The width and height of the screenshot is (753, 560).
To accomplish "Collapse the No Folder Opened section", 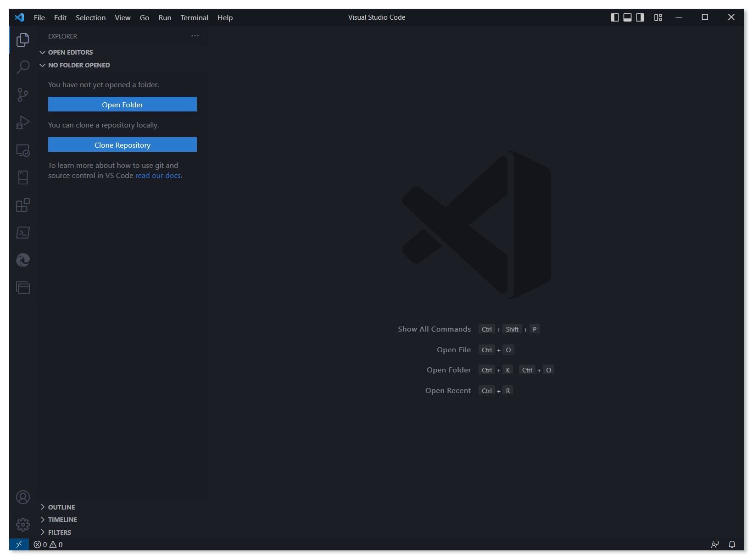I will [x=122, y=65].
